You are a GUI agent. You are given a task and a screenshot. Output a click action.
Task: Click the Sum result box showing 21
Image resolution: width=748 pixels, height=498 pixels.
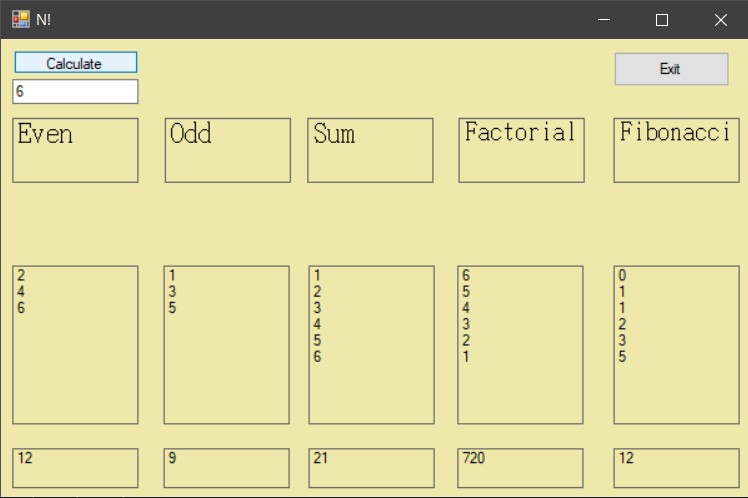pyautogui.click(x=370, y=468)
